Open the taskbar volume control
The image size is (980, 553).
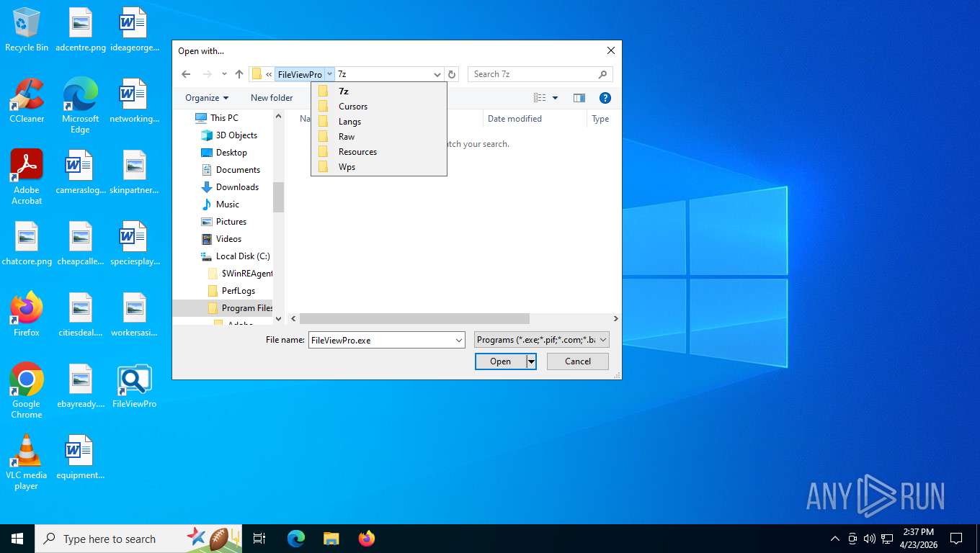[x=870, y=539]
